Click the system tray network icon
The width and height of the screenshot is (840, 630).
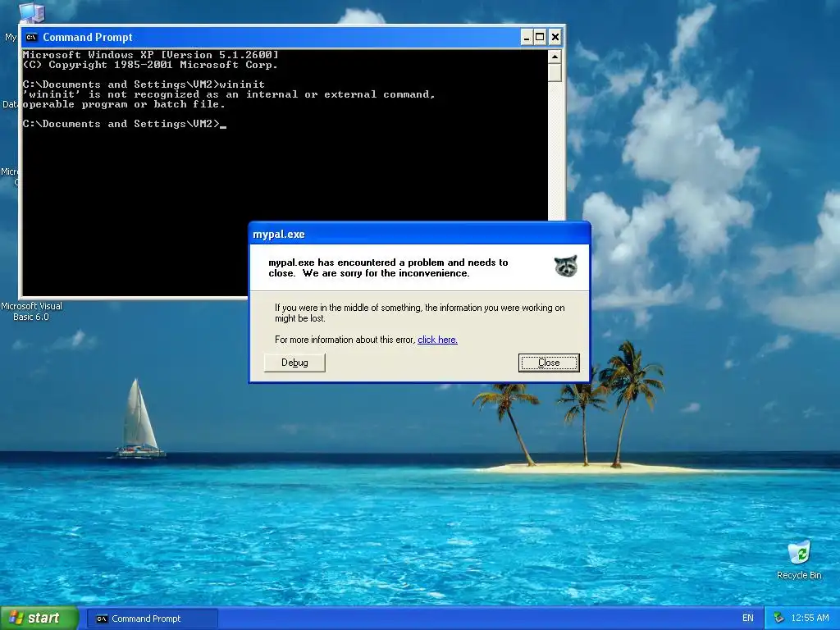click(779, 619)
